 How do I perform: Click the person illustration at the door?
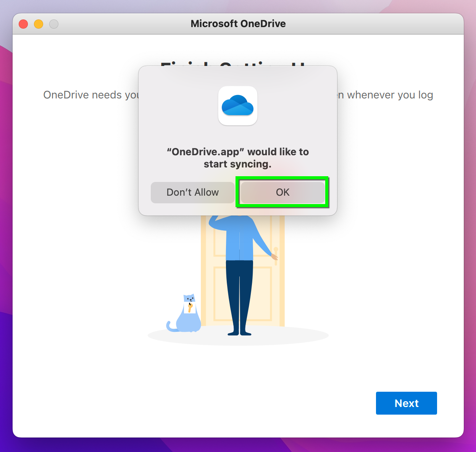coord(242,275)
